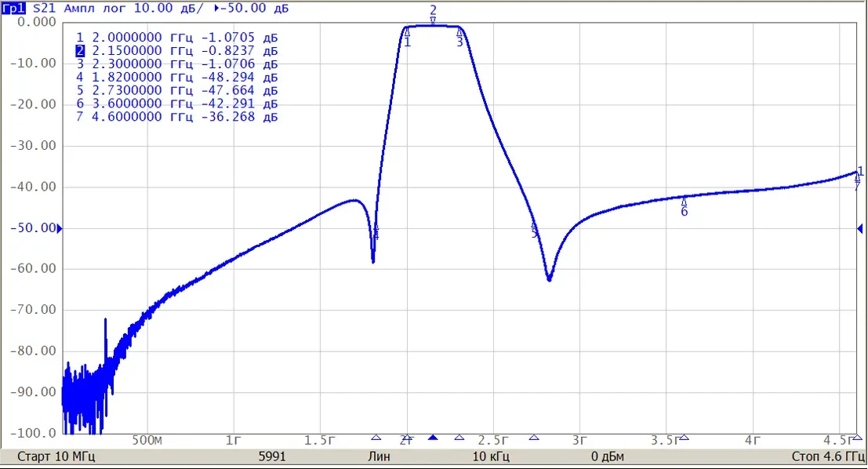The width and height of the screenshot is (868, 469).
Task: Select marker 4 near left notch
Action: pos(376,229)
